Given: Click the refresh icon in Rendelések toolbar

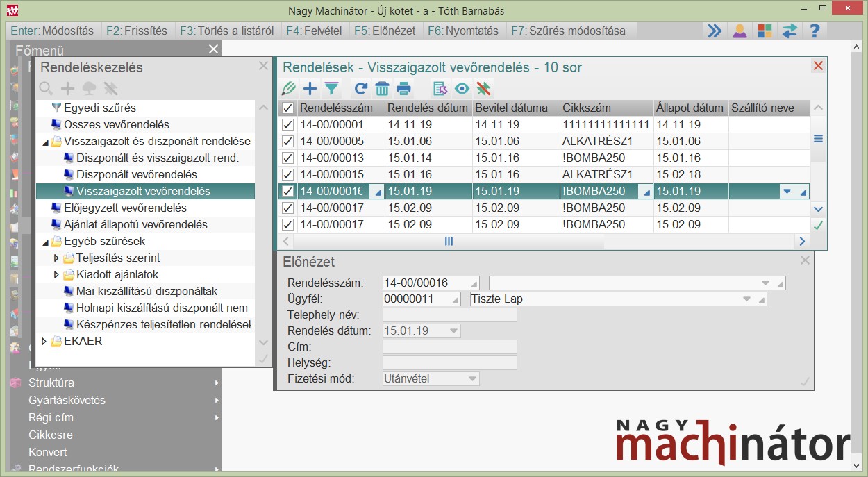Looking at the screenshot, I should click(360, 88).
